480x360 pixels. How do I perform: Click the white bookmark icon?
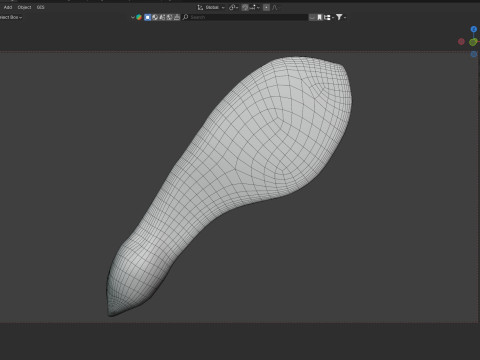pos(319,17)
